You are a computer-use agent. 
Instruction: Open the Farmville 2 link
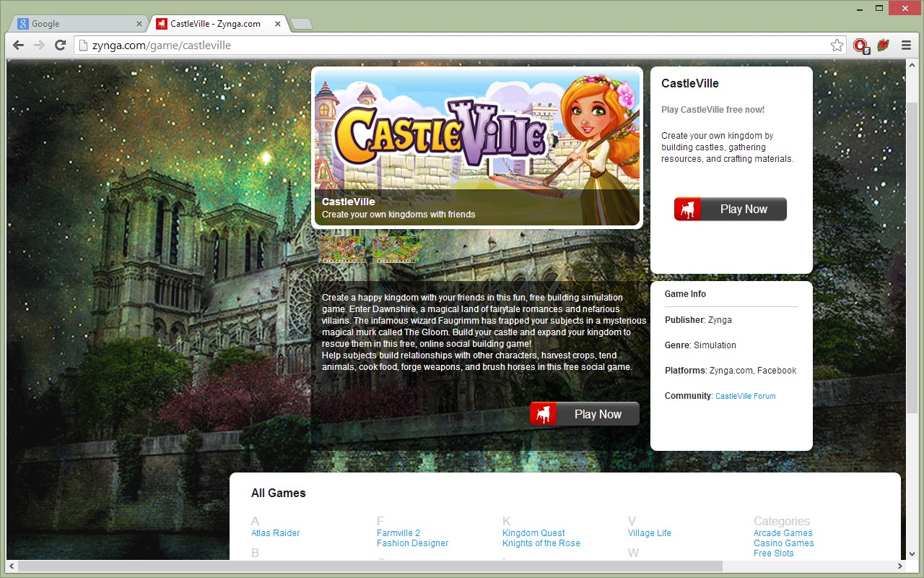click(398, 533)
